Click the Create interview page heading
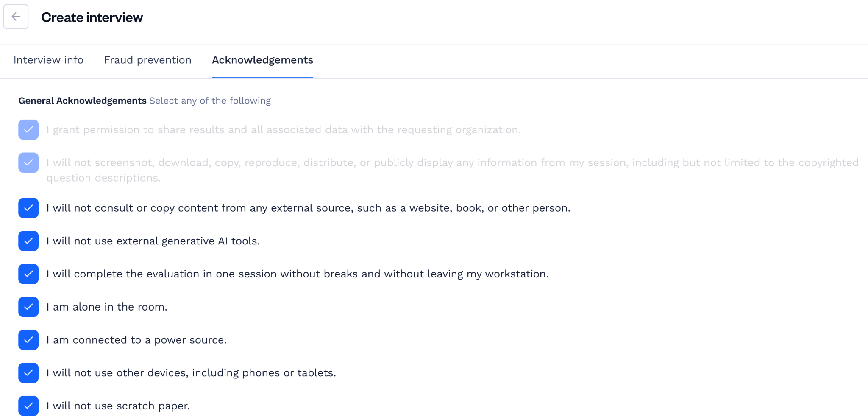Image resolution: width=868 pixels, height=420 pixels. click(92, 17)
